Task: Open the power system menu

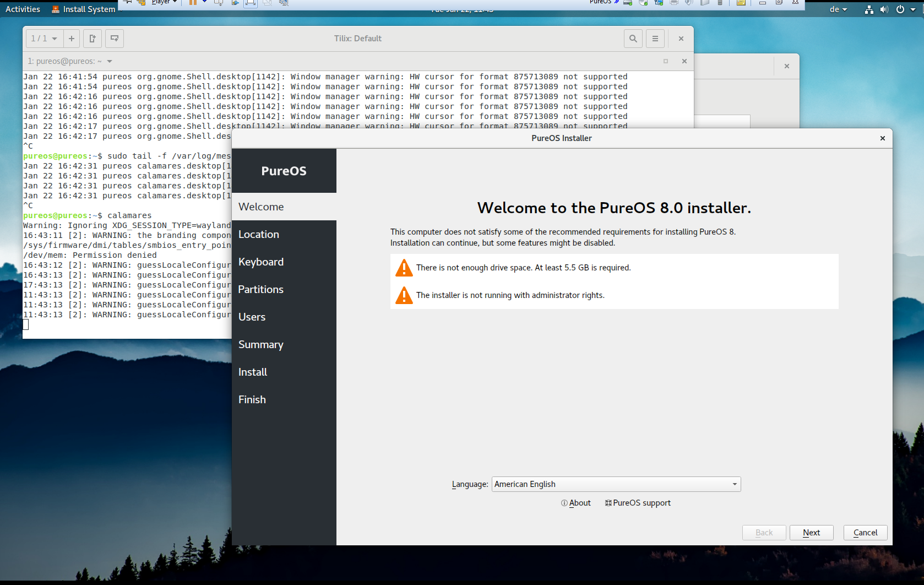Action: [904, 9]
